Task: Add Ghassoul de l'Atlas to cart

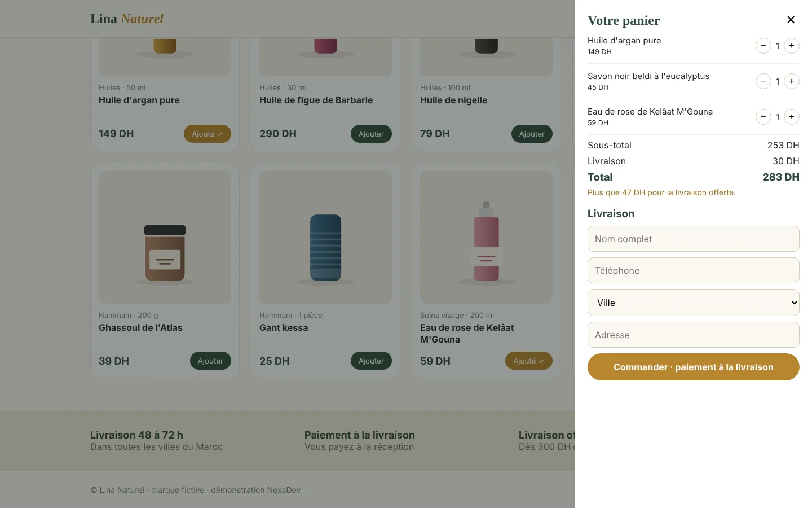Action: tap(210, 361)
